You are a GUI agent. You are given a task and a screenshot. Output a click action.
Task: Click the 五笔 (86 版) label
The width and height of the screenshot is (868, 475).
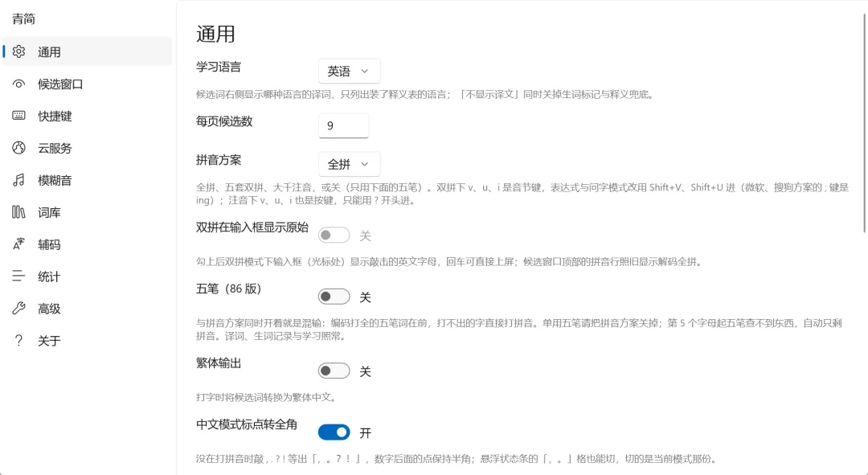tap(228, 289)
